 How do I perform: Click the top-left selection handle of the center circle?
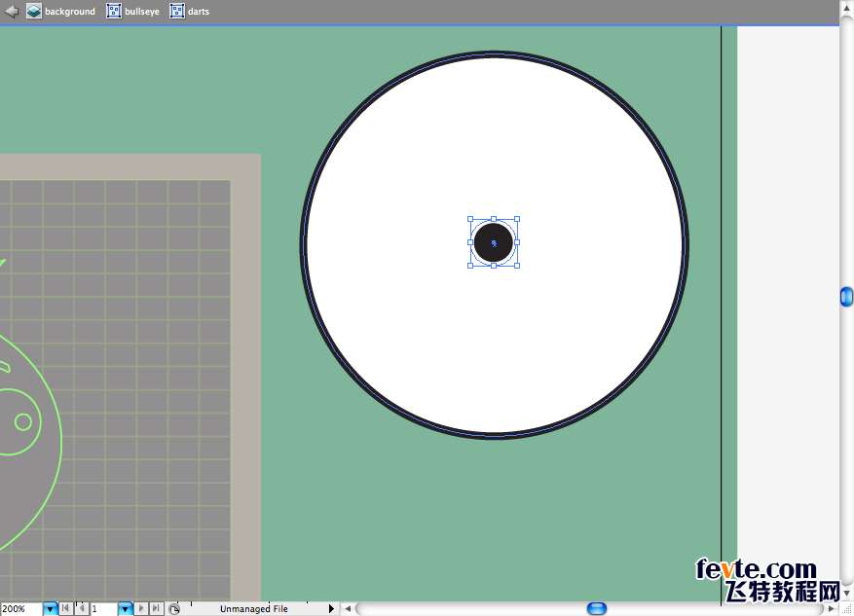(x=470, y=220)
